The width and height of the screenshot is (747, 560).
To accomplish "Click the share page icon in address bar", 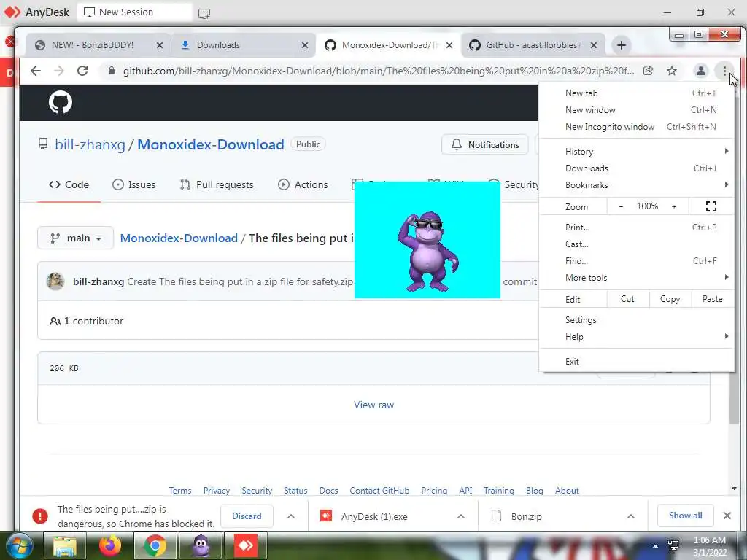I will pyautogui.click(x=648, y=71).
